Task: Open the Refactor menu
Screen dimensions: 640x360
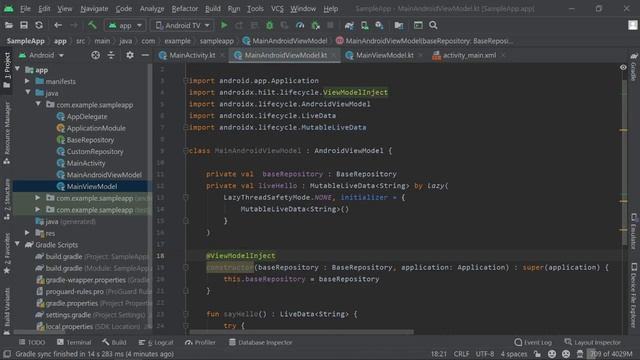Action: point(184,9)
